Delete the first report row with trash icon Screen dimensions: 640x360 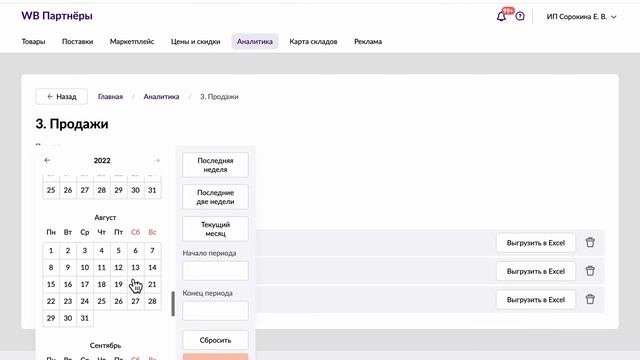pyautogui.click(x=590, y=242)
